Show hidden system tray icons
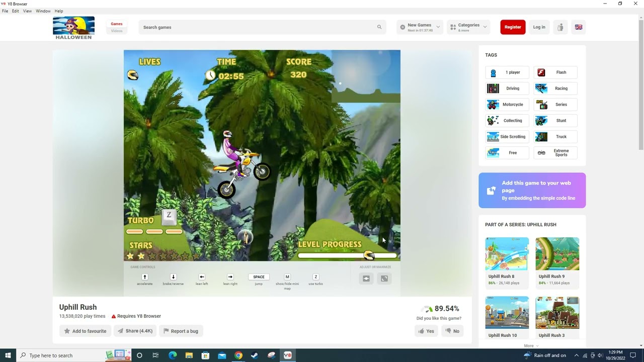The width and height of the screenshot is (644, 362). pyautogui.click(x=577, y=355)
